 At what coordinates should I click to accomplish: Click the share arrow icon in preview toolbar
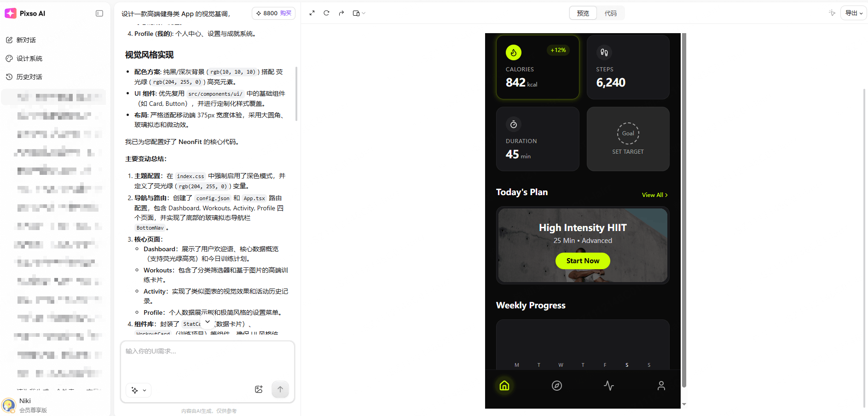point(341,13)
